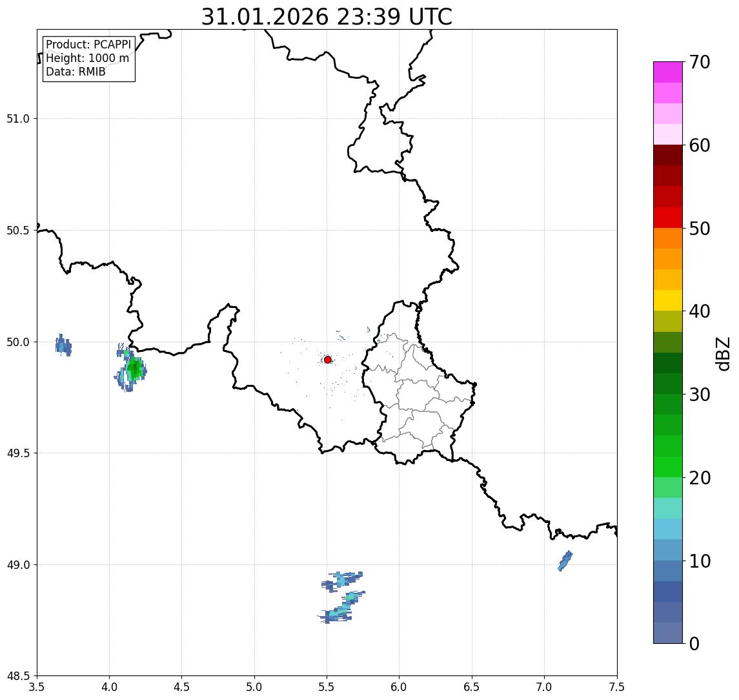The width and height of the screenshot is (739, 700).
Task: Click the colorbar tick label 20
Action: pyautogui.click(x=700, y=478)
